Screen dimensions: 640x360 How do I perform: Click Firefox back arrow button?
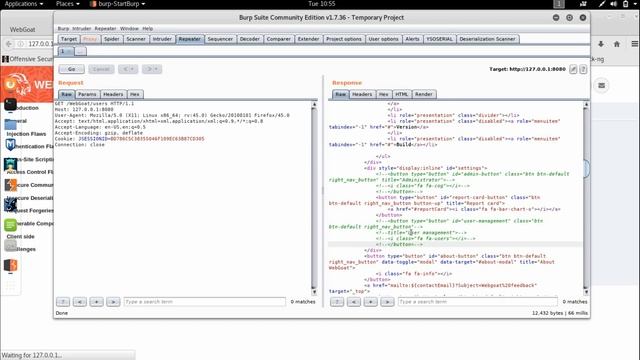coord(9,44)
